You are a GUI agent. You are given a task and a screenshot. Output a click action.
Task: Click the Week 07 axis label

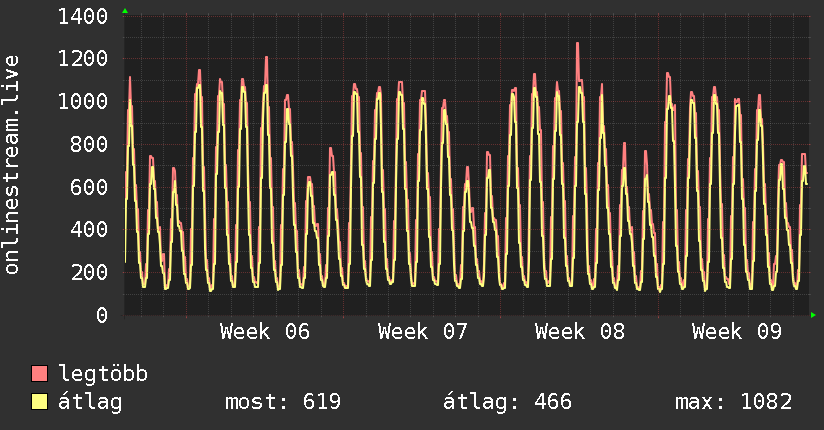[423, 332]
